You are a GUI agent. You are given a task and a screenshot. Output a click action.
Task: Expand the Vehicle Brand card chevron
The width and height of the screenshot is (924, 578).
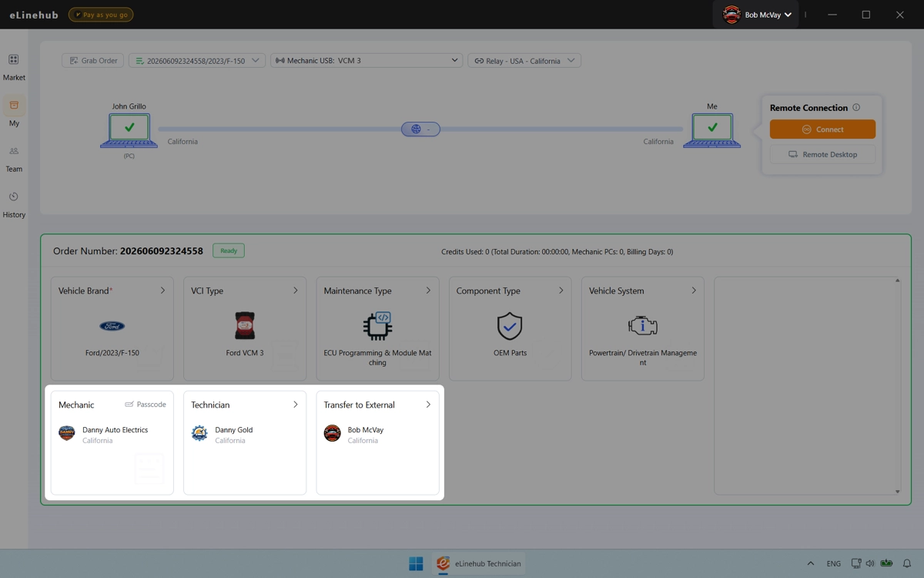coord(162,291)
